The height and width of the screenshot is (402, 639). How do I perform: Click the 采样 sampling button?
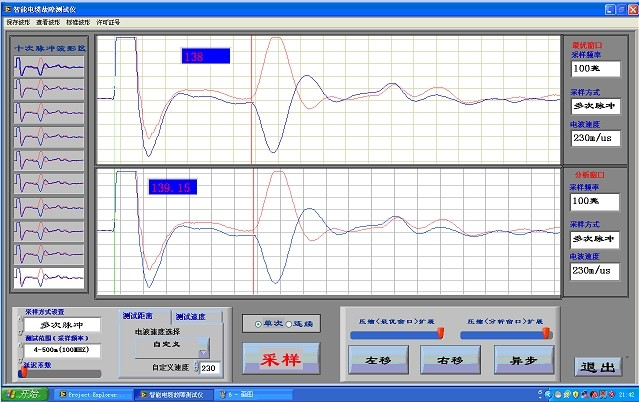[281, 357]
